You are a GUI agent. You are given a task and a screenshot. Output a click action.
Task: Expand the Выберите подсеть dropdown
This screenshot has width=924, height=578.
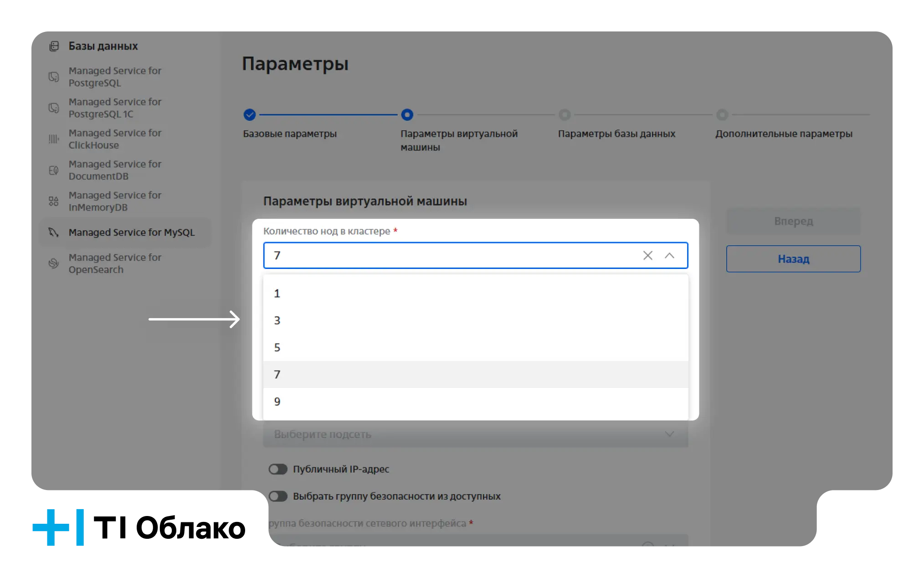[x=476, y=434]
